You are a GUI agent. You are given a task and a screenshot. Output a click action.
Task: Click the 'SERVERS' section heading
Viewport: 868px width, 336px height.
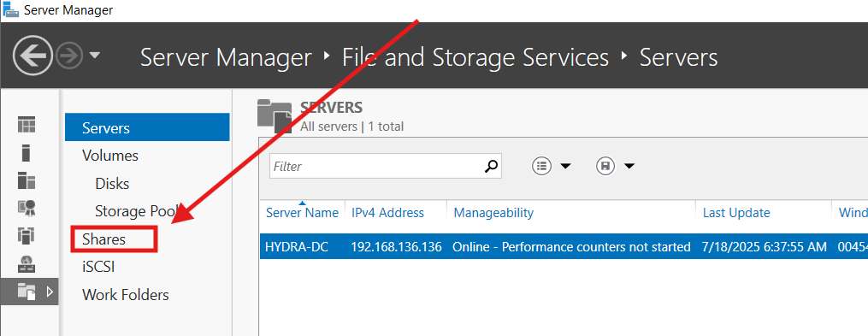pos(331,108)
